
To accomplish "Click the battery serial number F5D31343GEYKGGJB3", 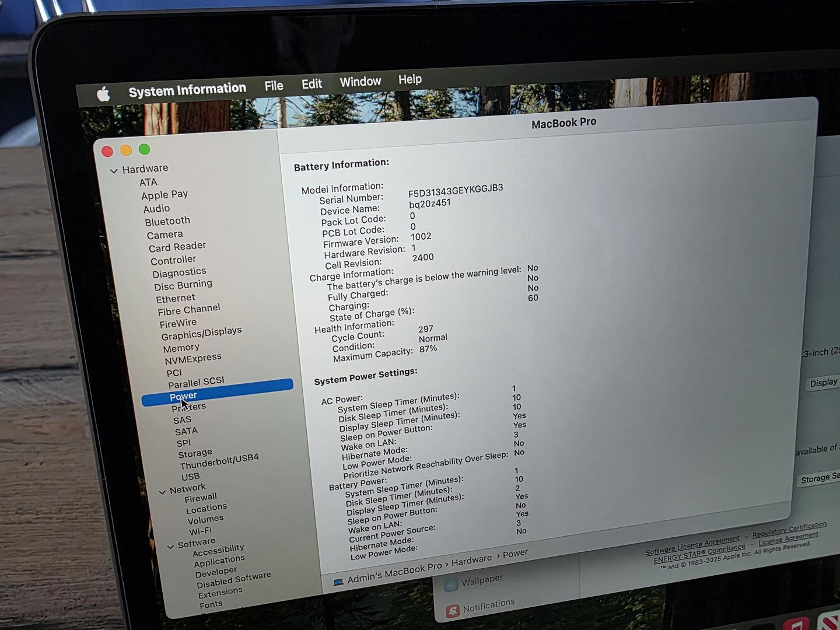I will click(456, 191).
